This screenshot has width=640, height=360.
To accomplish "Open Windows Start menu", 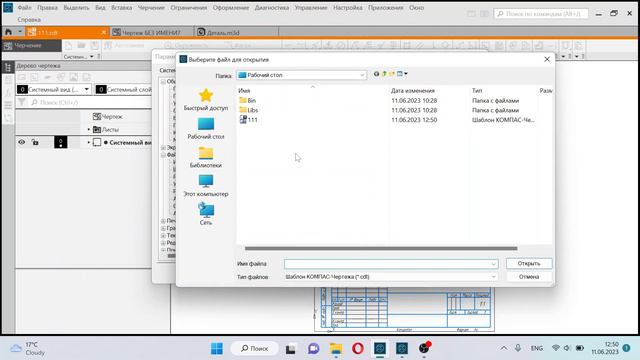I will (x=217, y=349).
